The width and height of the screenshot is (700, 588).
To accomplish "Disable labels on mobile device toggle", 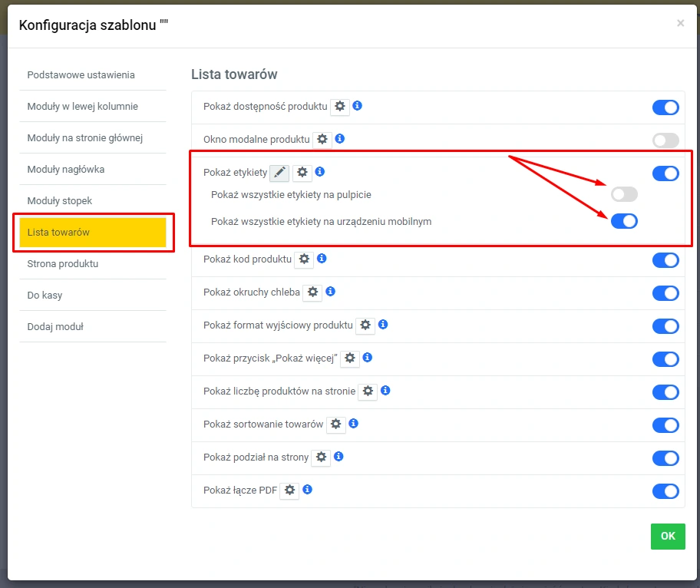I will pyautogui.click(x=624, y=222).
